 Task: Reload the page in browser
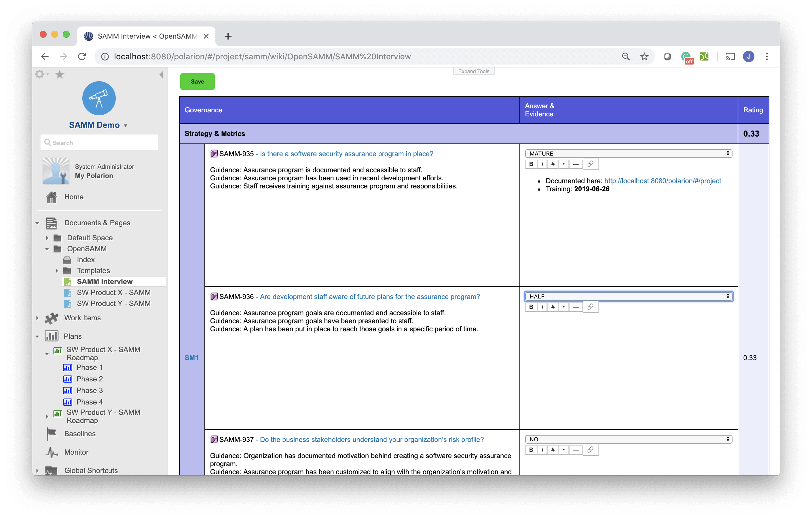click(82, 57)
